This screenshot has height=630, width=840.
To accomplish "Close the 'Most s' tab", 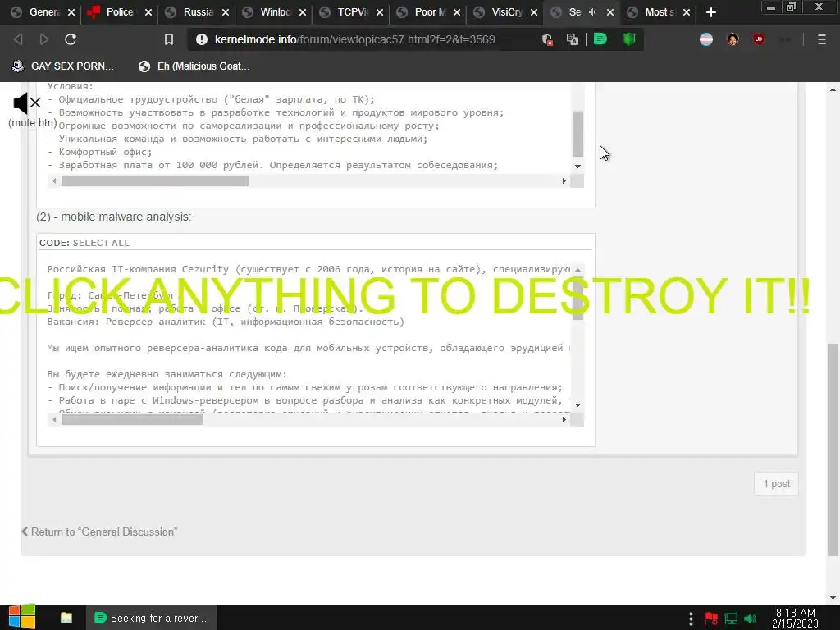I will pyautogui.click(x=687, y=12).
